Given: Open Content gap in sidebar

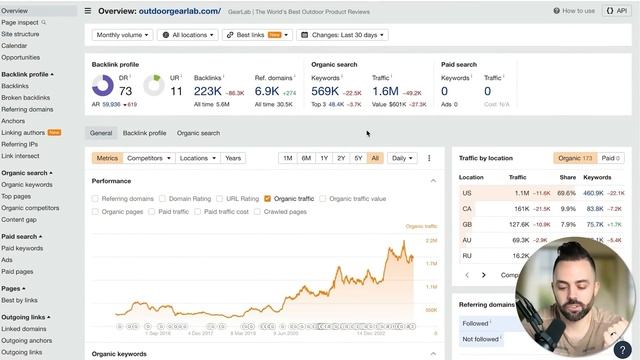Looking at the screenshot, I should [19, 220].
